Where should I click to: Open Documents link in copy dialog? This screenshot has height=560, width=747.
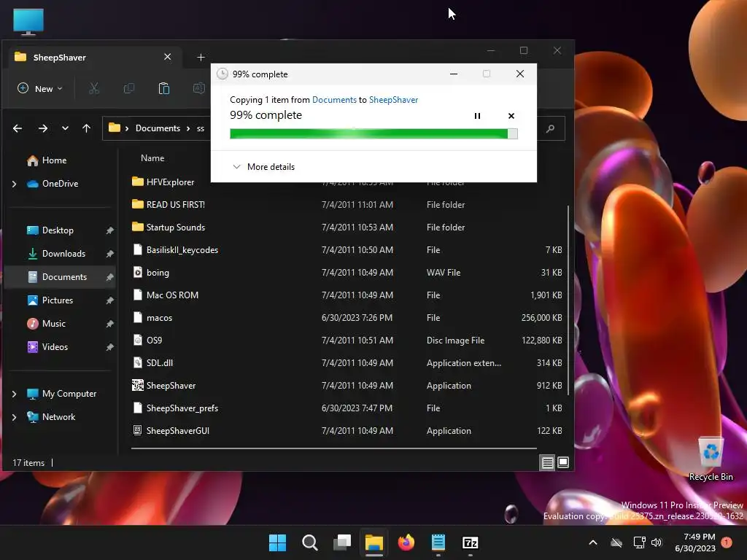334,99
